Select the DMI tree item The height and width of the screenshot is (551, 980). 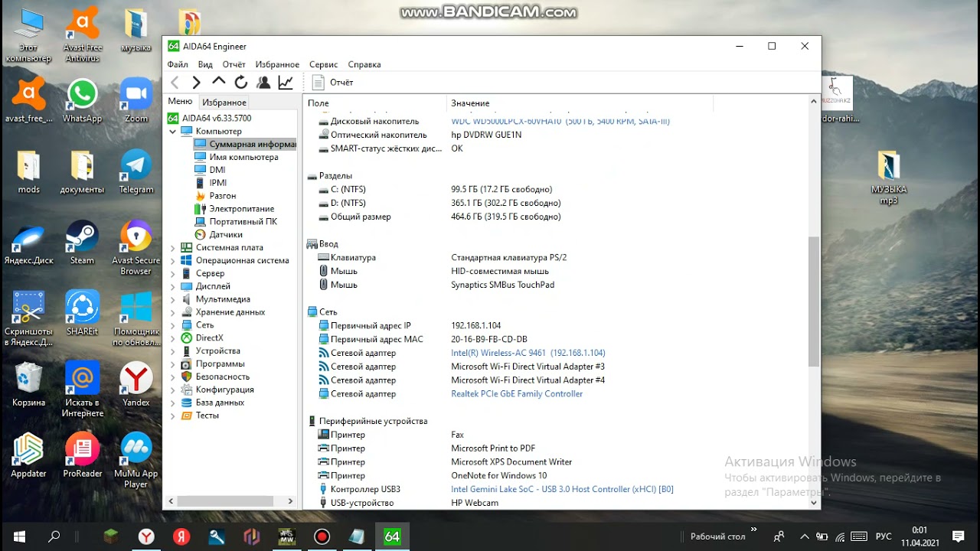click(x=217, y=170)
